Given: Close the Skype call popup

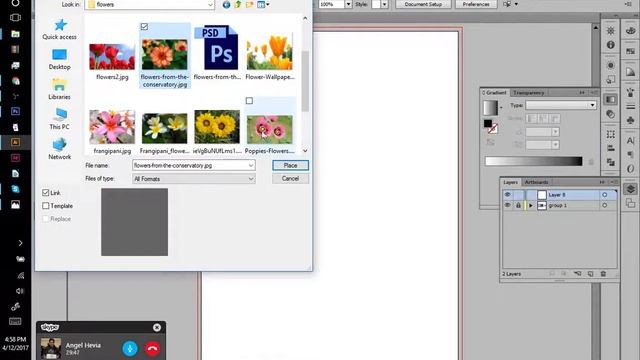Looking at the screenshot, I should (157, 327).
